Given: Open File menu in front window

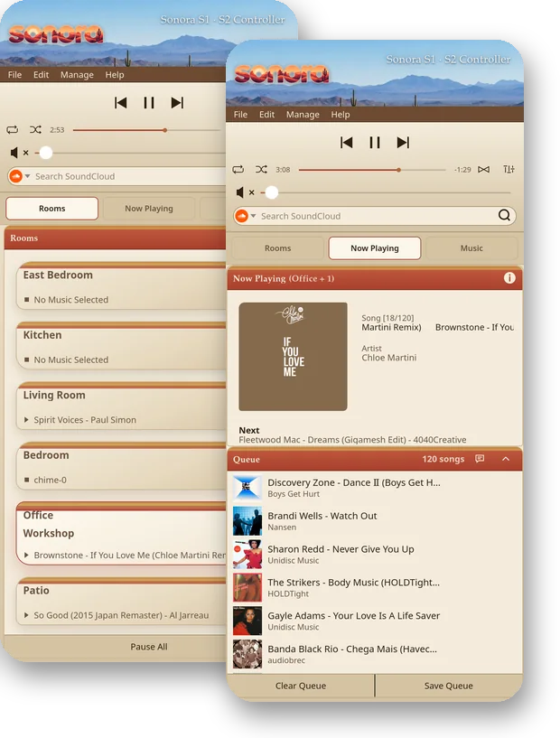Looking at the screenshot, I should pyautogui.click(x=240, y=115).
